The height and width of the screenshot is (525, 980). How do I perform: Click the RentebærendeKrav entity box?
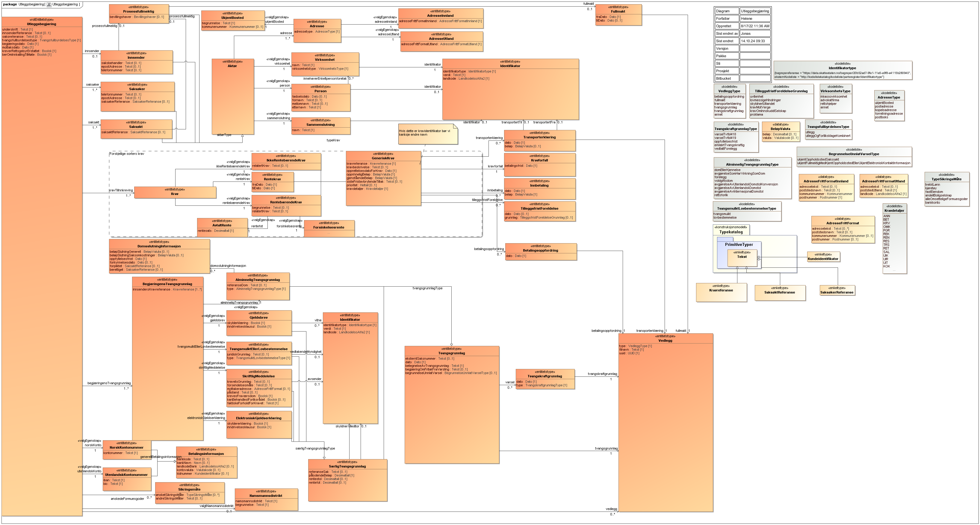pos(286,205)
